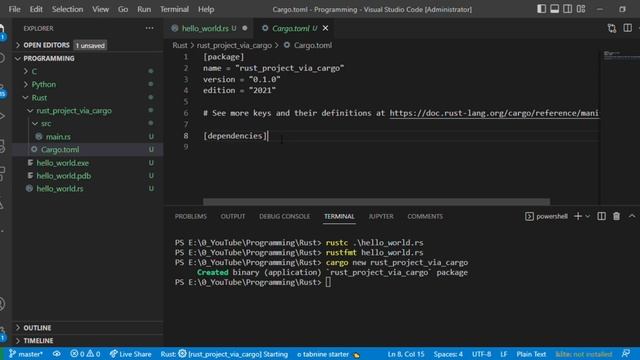
Task: Open the notifications icon in the status bar
Action: 626,354
